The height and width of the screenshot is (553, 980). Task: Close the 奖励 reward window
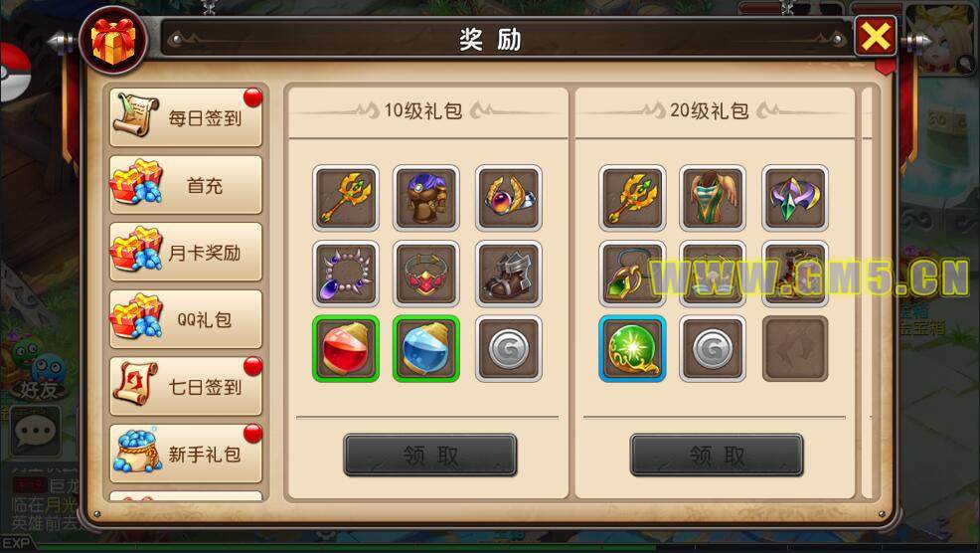tap(875, 36)
